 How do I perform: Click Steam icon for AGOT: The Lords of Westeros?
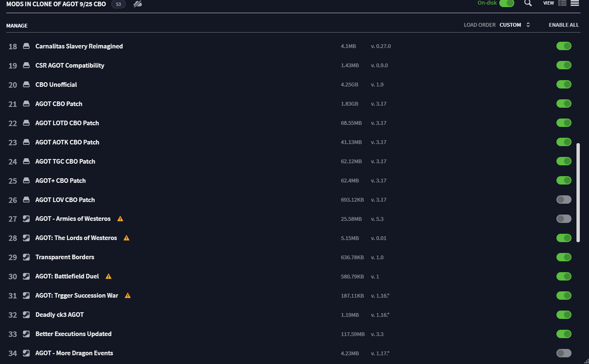[26, 238]
